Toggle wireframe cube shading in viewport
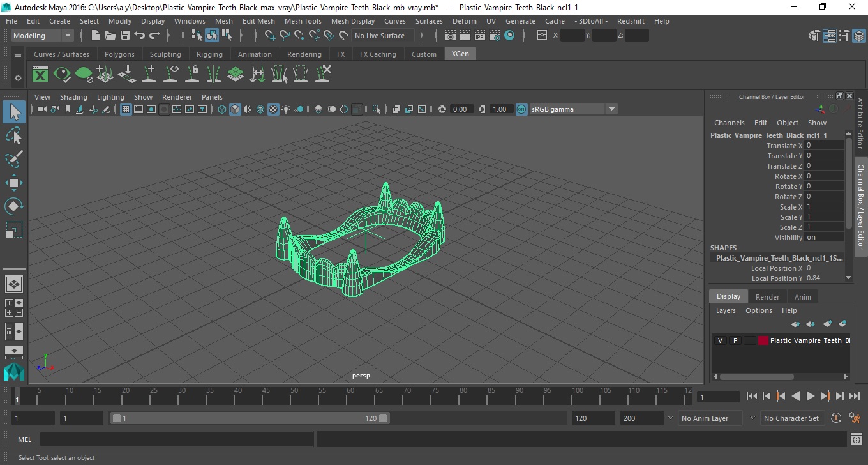Screen dimensions: 868x465 [x=222, y=109]
